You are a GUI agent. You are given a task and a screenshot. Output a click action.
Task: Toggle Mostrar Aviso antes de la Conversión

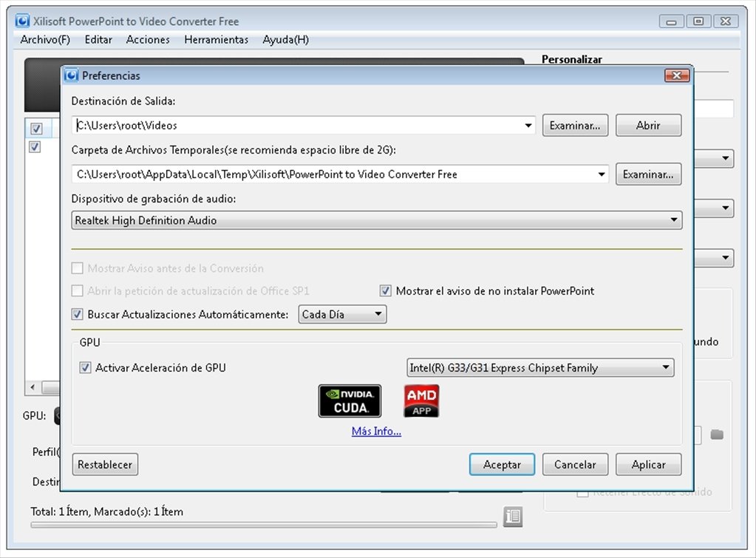[77, 268]
